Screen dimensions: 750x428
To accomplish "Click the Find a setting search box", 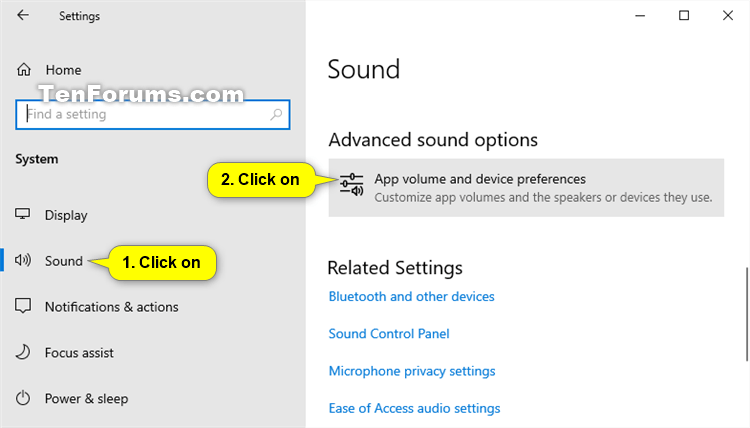I will coord(153,114).
